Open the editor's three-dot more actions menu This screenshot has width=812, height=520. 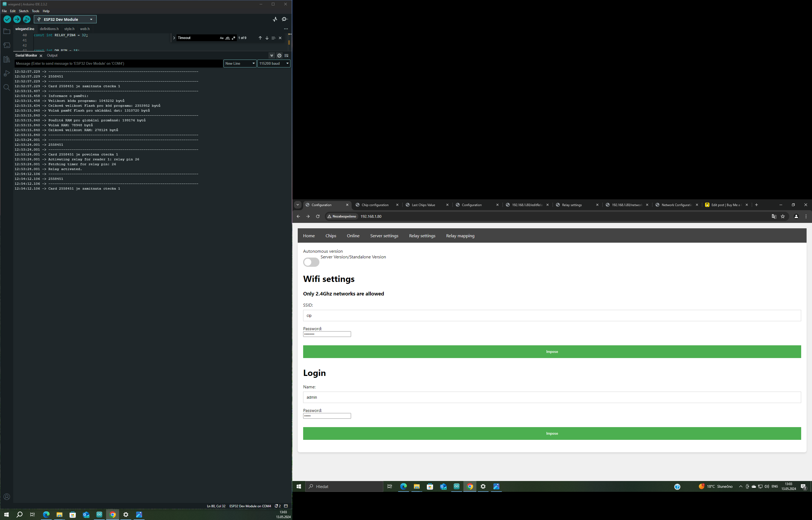tap(286, 29)
